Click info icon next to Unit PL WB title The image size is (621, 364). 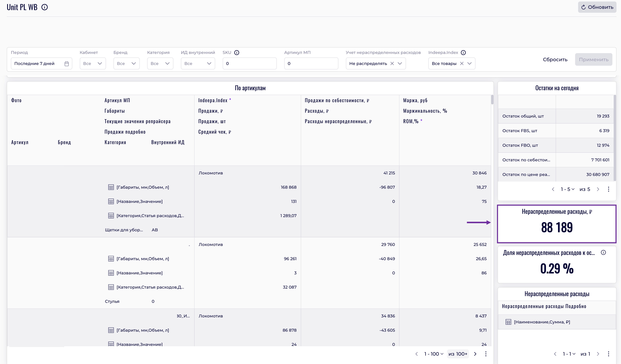click(45, 7)
